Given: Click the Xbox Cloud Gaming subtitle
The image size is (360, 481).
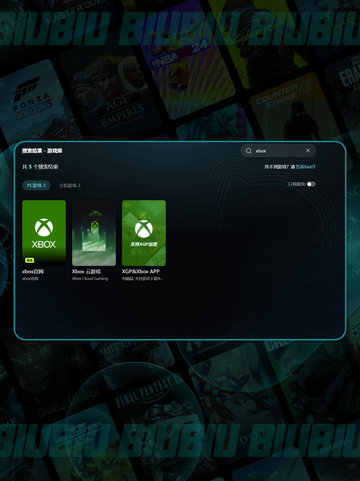Looking at the screenshot, I should [90, 279].
